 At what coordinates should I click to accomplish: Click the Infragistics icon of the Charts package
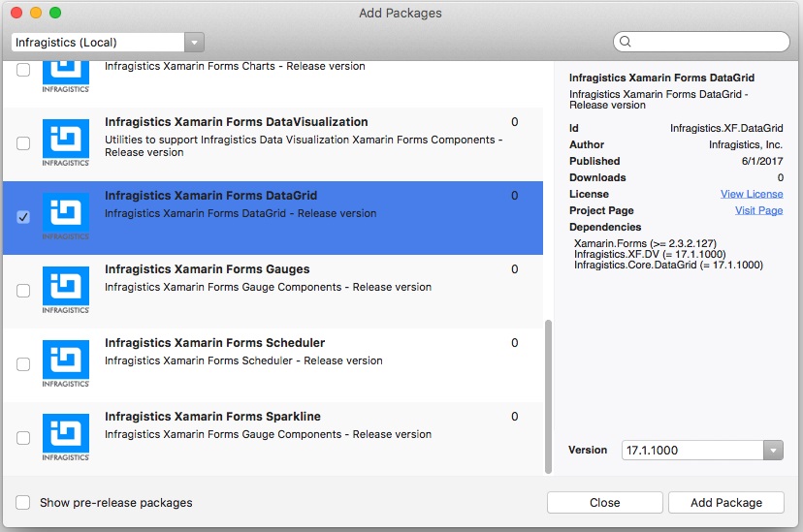[x=66, y=77]
